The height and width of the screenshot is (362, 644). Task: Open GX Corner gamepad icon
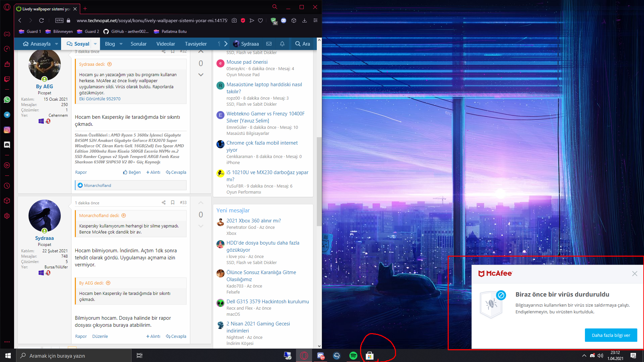(x=7, y=34)
